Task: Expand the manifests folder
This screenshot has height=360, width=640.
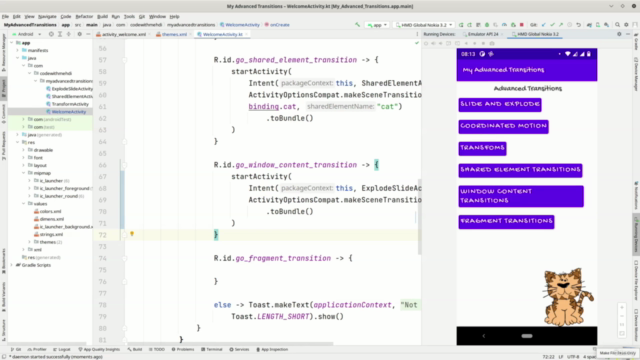Action: click(18, 51)
